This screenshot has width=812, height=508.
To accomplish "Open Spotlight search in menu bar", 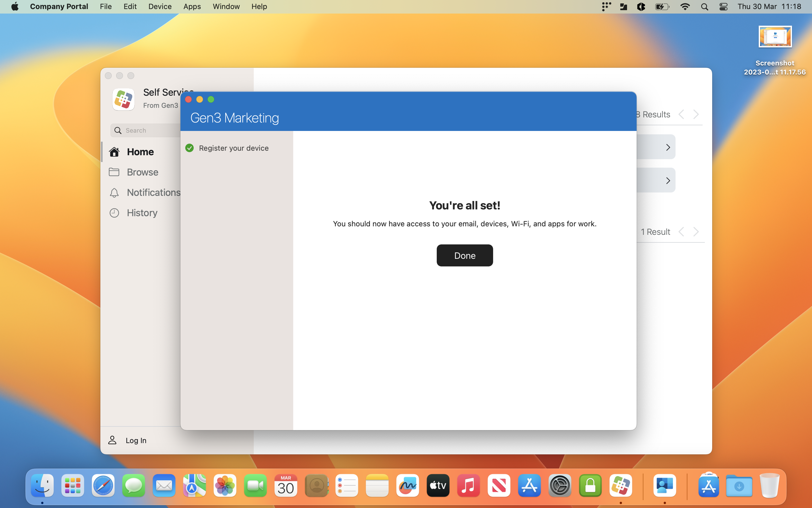I will pyautogui.click(x=704, y=7).
